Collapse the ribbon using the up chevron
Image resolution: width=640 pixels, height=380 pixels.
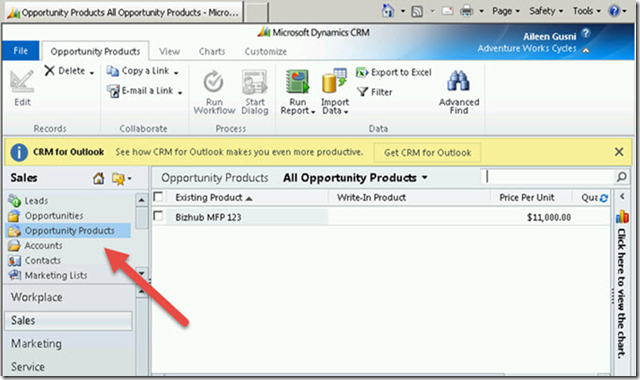point(586,50)
